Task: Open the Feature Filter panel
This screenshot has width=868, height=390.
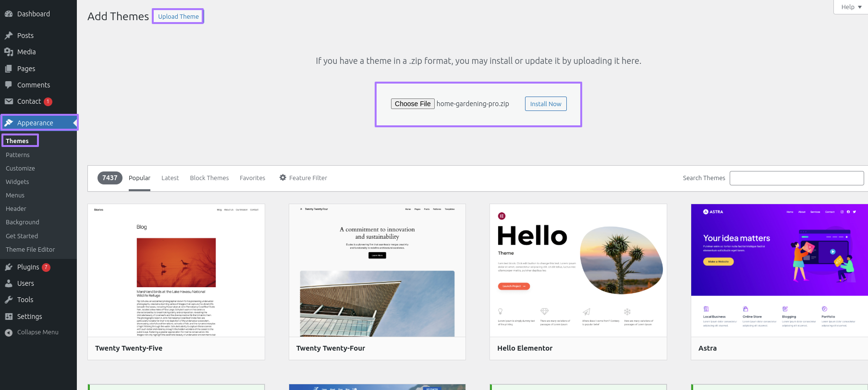Action: (x=303, y=178)
